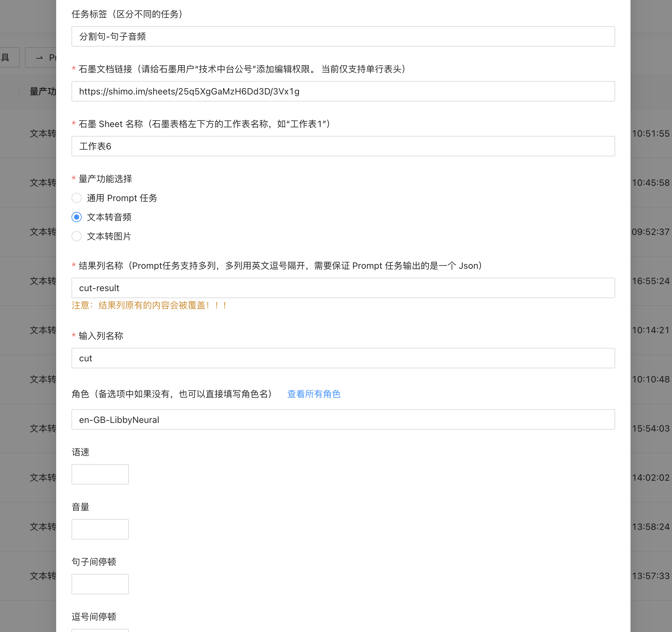Viewport: 672px width, 632px height.
Task: Click the background row timestamped 13:57:33
Action: click(650, 576)
